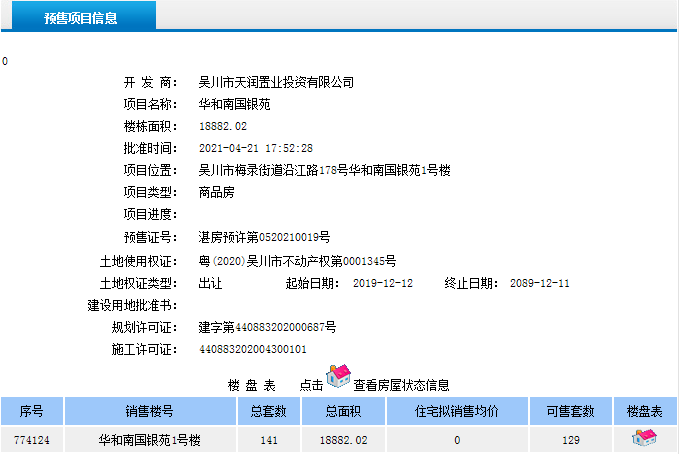Image resolution: width=680 pixels, height=454 pixels.
Task: Click project location address text
Action: 324,170
